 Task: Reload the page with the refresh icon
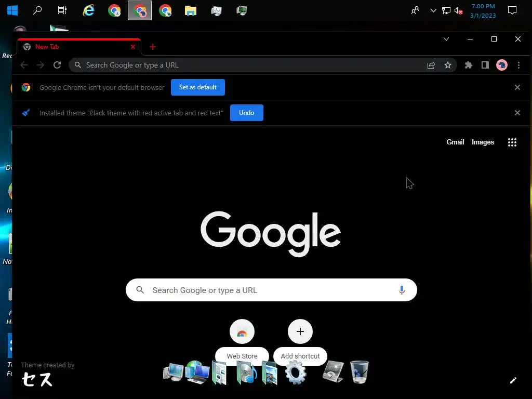click(57, 65)
